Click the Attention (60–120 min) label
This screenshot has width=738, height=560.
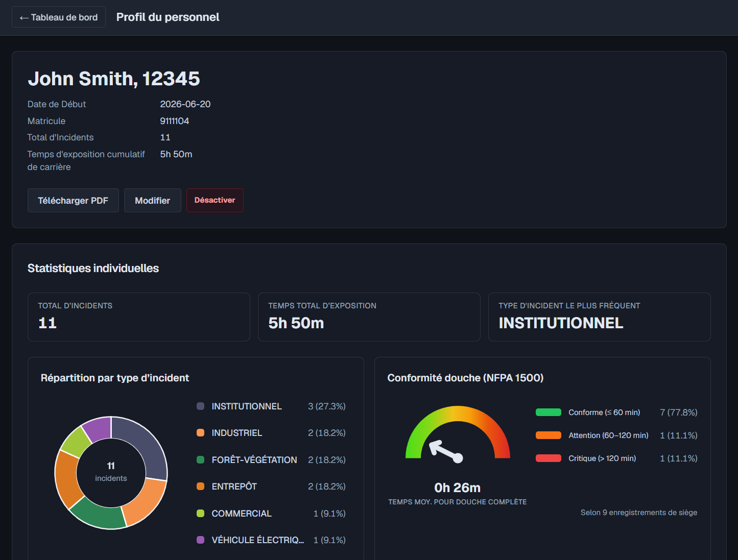pos(608,435)
